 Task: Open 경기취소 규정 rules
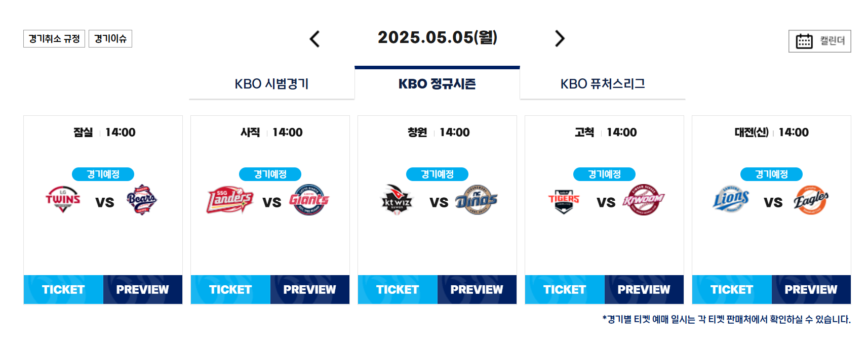pyautogui.click(x=54, y=38)
